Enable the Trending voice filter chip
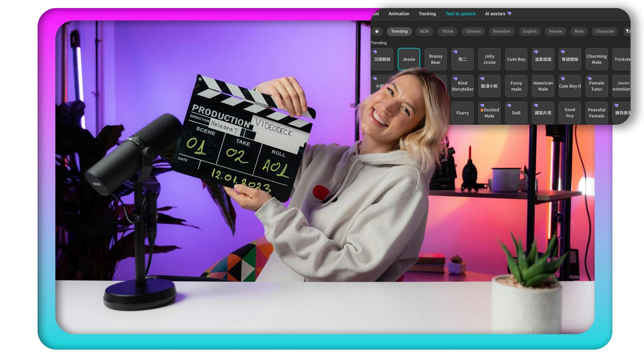Image resolution: width=644 pixels, height=362 pixels. point(399,31)
